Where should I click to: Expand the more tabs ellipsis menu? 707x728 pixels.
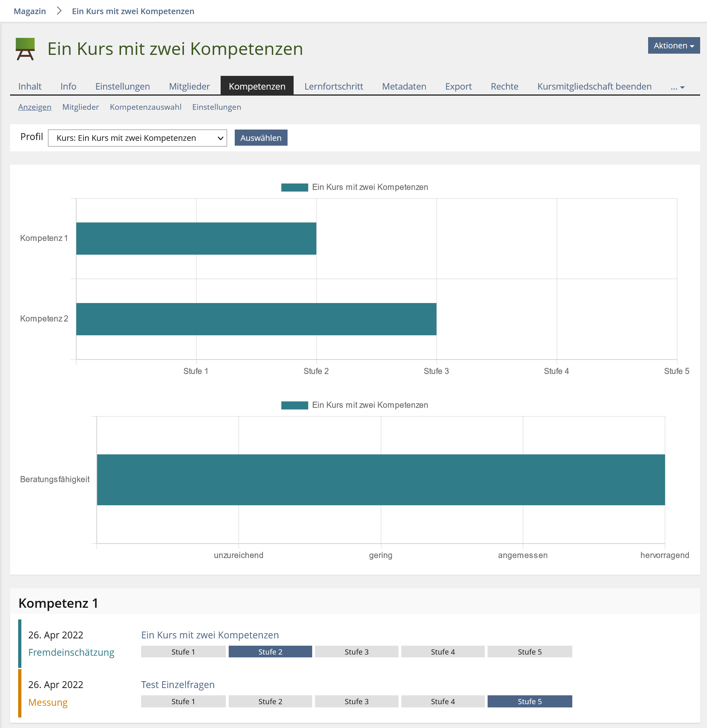(678, 87)
